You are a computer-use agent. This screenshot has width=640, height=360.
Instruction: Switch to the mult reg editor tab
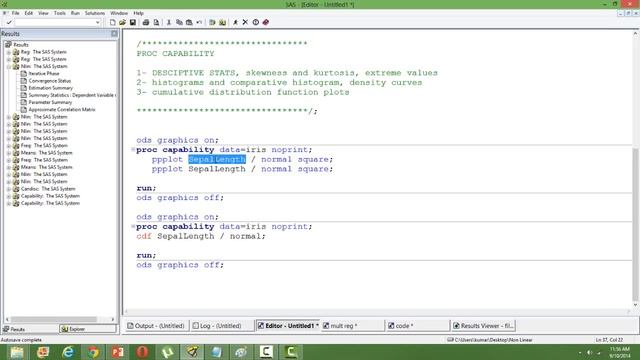352,326
